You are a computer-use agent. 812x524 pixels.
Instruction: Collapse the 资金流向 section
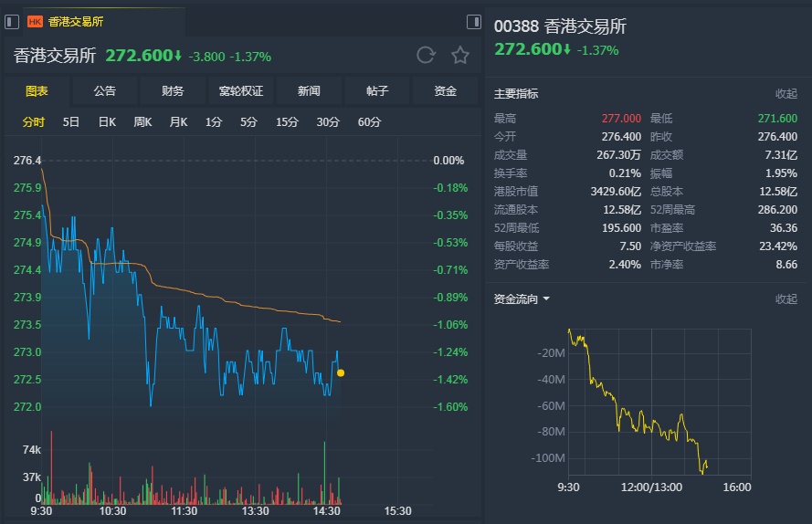coord(786,299)
